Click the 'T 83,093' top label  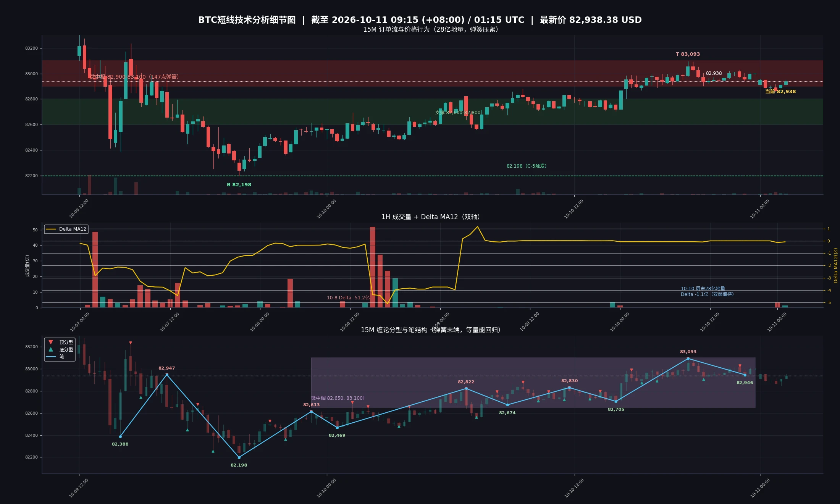688,54
